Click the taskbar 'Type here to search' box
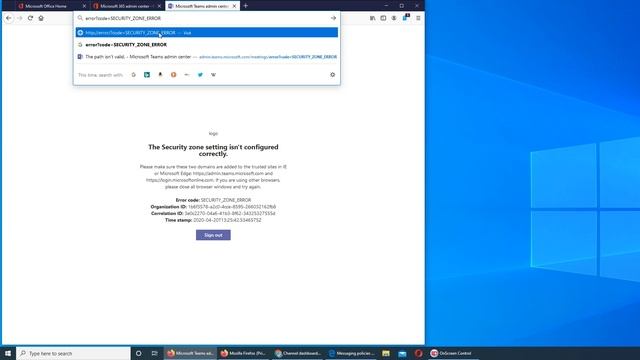The width and height of the screenshot is (640, 360). [x=73, y=353]
